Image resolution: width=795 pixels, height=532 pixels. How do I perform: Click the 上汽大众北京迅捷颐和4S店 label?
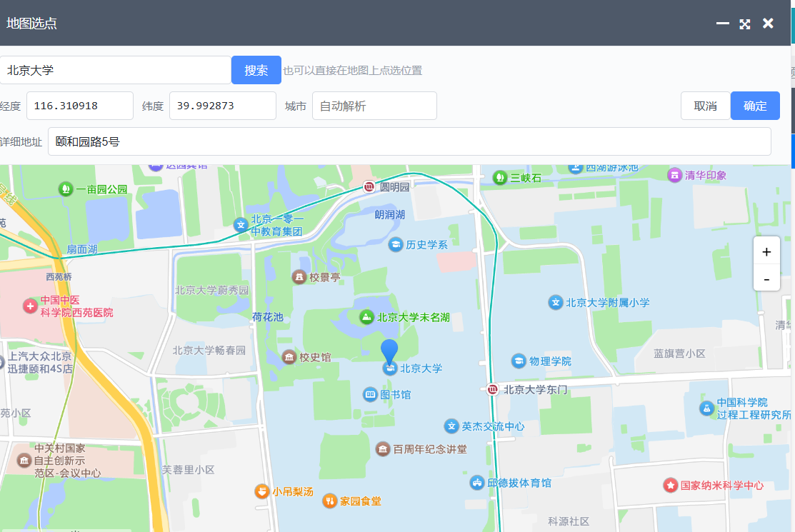[x=40, y=362]
